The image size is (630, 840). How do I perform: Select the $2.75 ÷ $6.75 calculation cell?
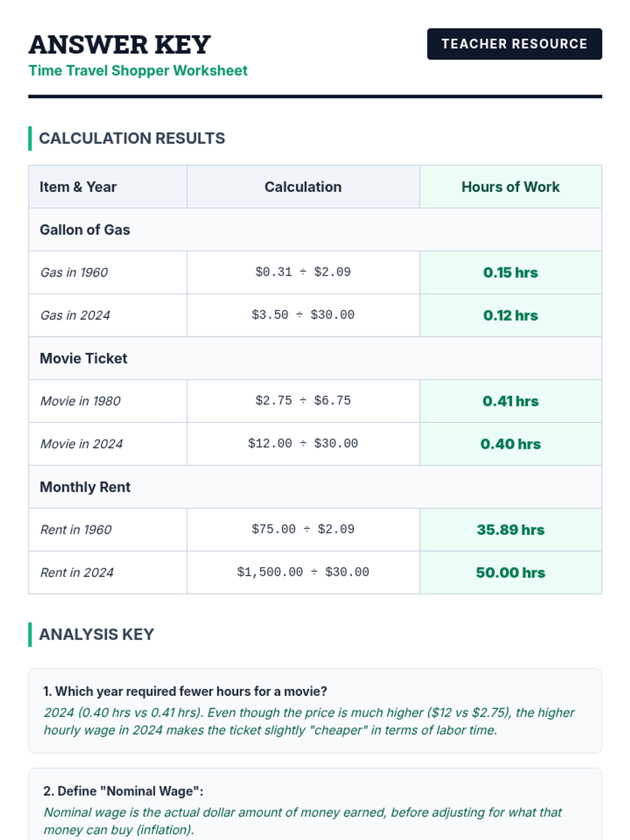303,401
